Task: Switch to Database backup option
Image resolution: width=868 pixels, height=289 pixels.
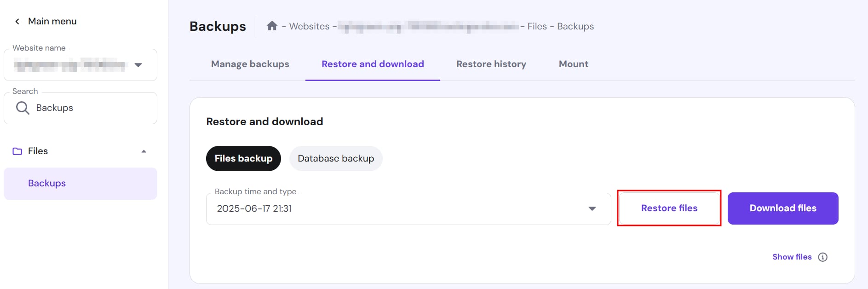Action: tap(336, 158)
